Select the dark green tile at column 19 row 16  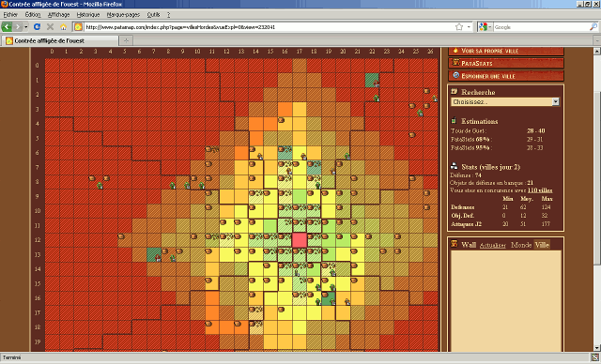pyautogui.click(x=329, y=298)
